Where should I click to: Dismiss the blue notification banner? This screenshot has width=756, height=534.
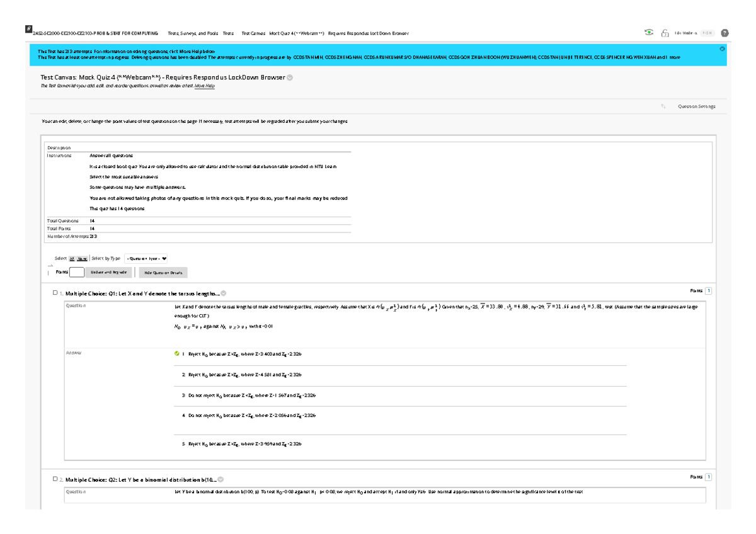[x=722, y=48]
